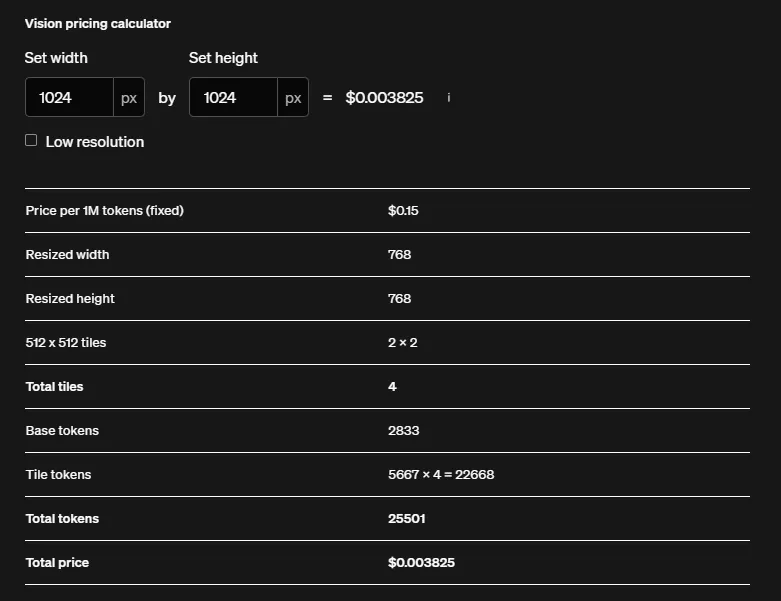
Task: Focus the Set height input field
Action: point(233,98)
